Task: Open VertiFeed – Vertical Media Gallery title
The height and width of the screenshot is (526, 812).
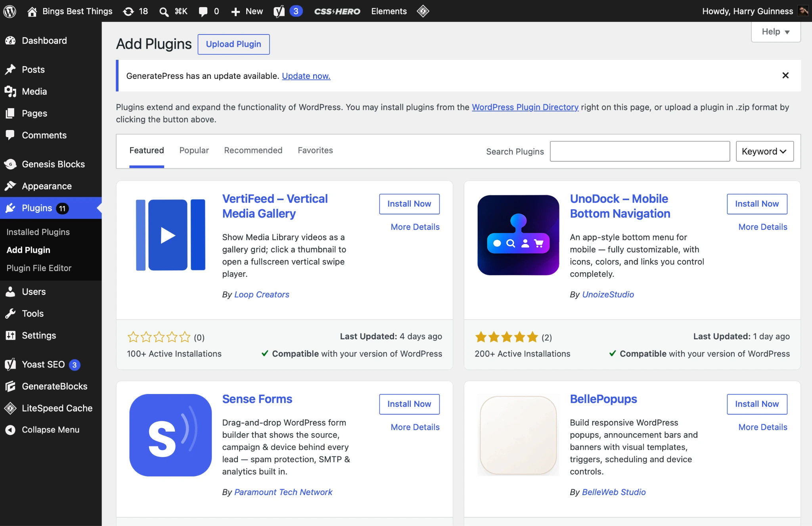Action: tap(275, 206)
